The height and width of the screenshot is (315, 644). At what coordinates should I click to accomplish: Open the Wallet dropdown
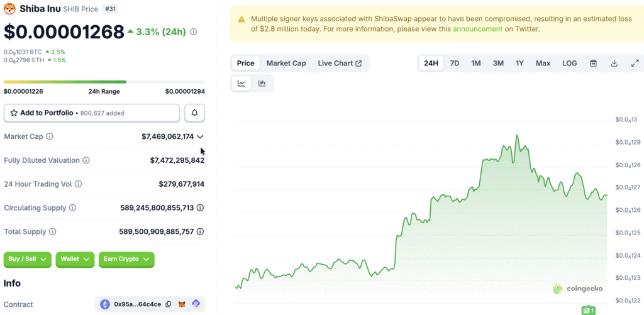[75, 259]
